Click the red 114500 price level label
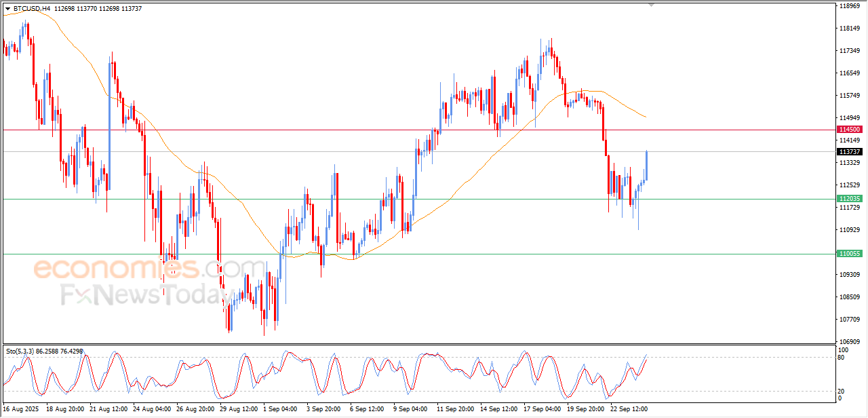The height and width of the screenshot is (418, 868). click(x=850, y=129)
